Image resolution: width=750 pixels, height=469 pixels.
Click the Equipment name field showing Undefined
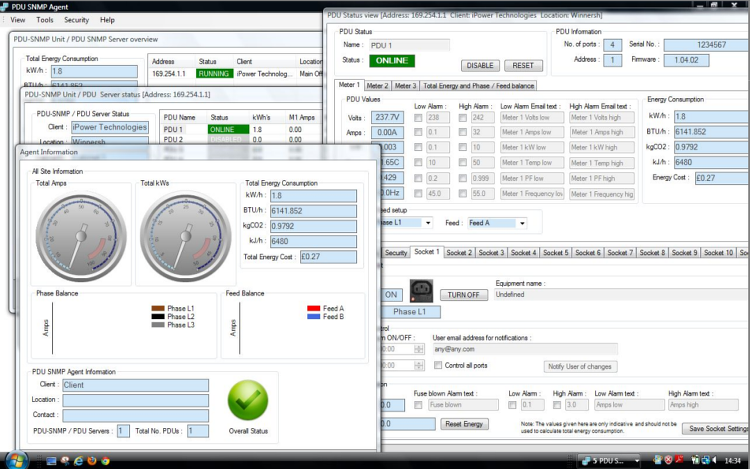(620, 294)
